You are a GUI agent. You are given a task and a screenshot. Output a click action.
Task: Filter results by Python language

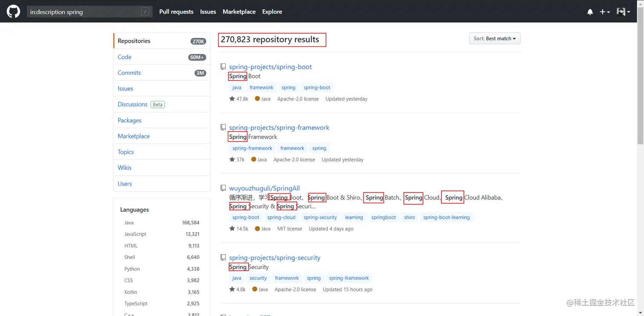click(x=162, y=269)
